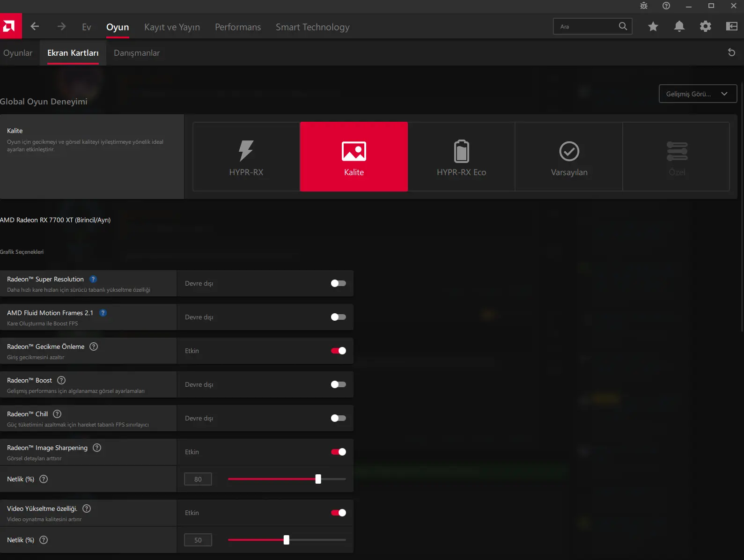Edit the Image Sharpening sharpness value 80

[x=198, y=479]
